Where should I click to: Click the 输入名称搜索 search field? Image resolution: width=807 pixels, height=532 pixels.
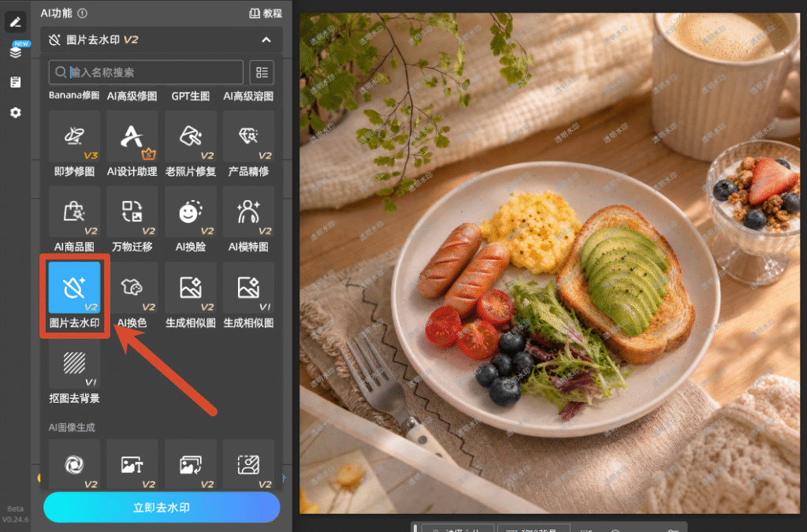(x=146, y=72)
